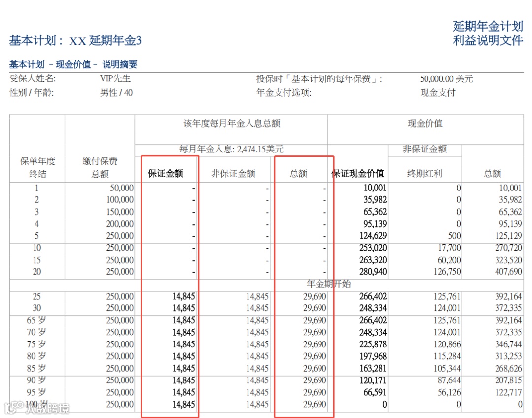Click subtitle '基本计划 - 现金价值 - 说明摘要'
This screenshot has width=532, height=418.
click(x=73, y=64)
